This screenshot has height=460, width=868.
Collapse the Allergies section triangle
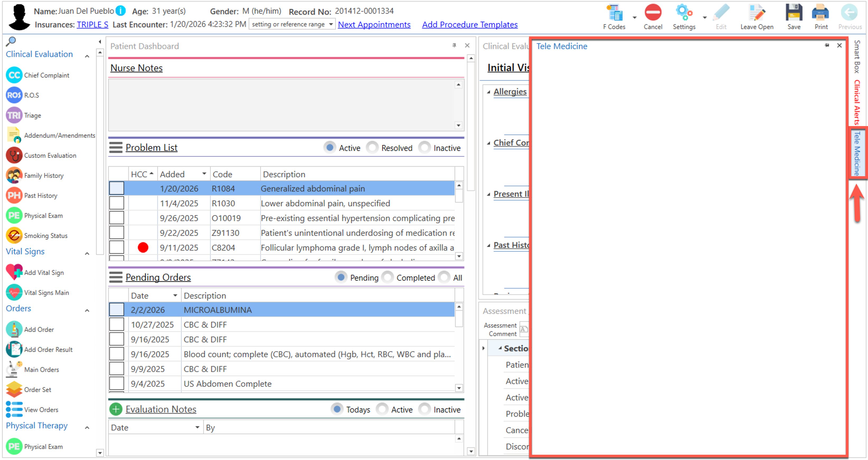(489, 92)
